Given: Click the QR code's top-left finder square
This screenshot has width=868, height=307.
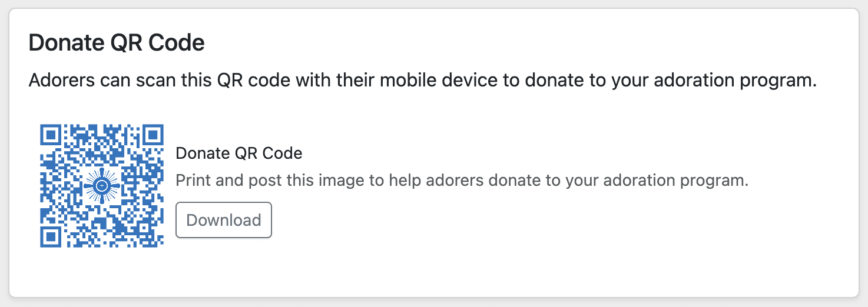Looking at the screenshot, I should tap(51, 135).
